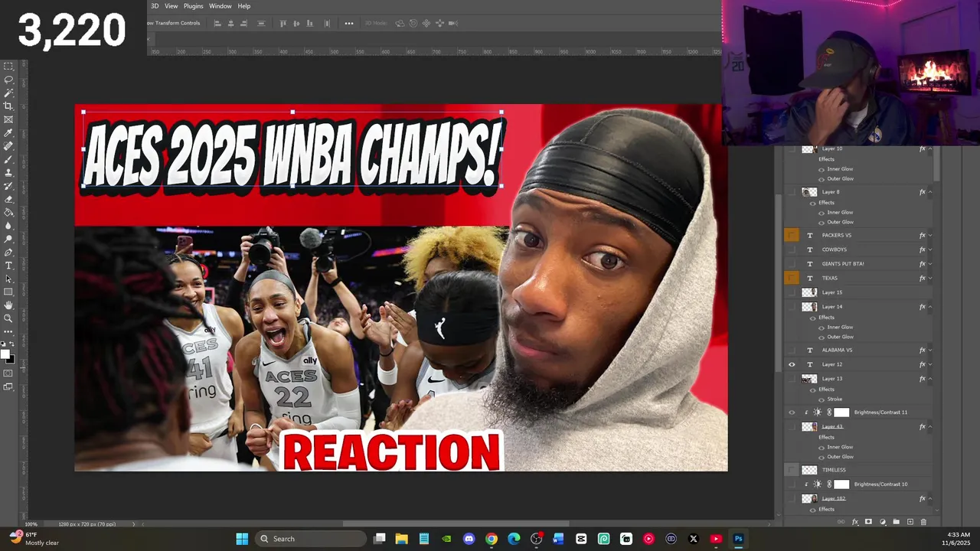Create new adjustment layer icon
The height and width of the screenshot is (551, 980).
tap(882, 522)
